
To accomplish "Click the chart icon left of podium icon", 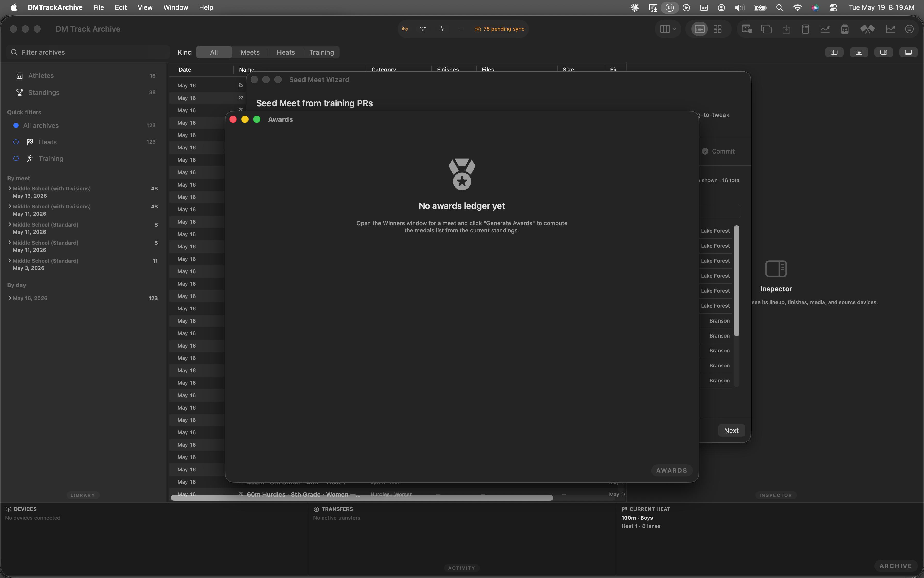I will click(825, 29).
